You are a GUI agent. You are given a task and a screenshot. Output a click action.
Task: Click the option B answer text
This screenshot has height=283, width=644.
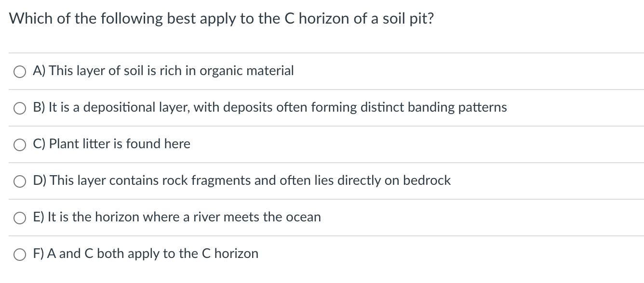pyautogui.click(x=269, y=108)
